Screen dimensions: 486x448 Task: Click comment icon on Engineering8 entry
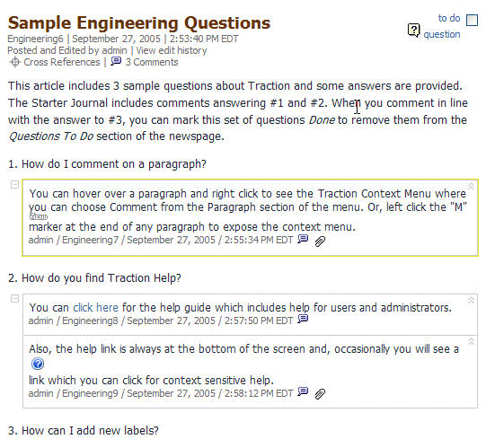[x=303, y=319]
